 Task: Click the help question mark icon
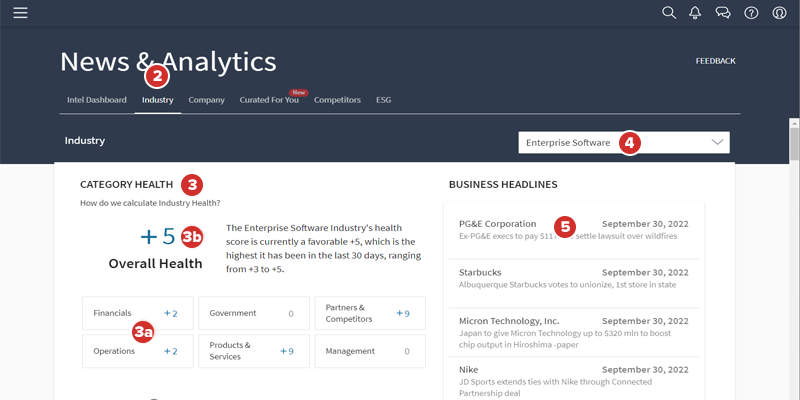751,13
